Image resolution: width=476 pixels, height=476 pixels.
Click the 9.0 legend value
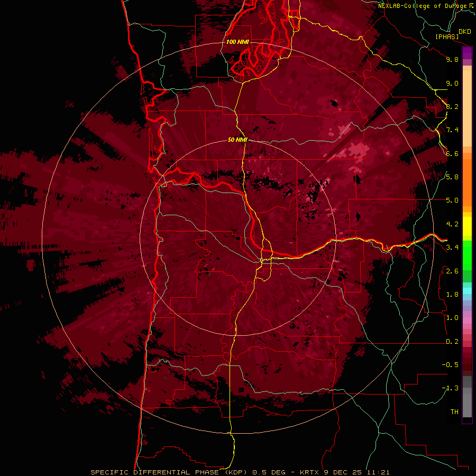coord(452,83)
